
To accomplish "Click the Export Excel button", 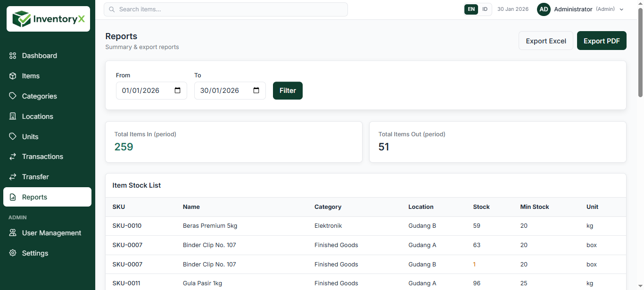I will click(x=545, y=41).
